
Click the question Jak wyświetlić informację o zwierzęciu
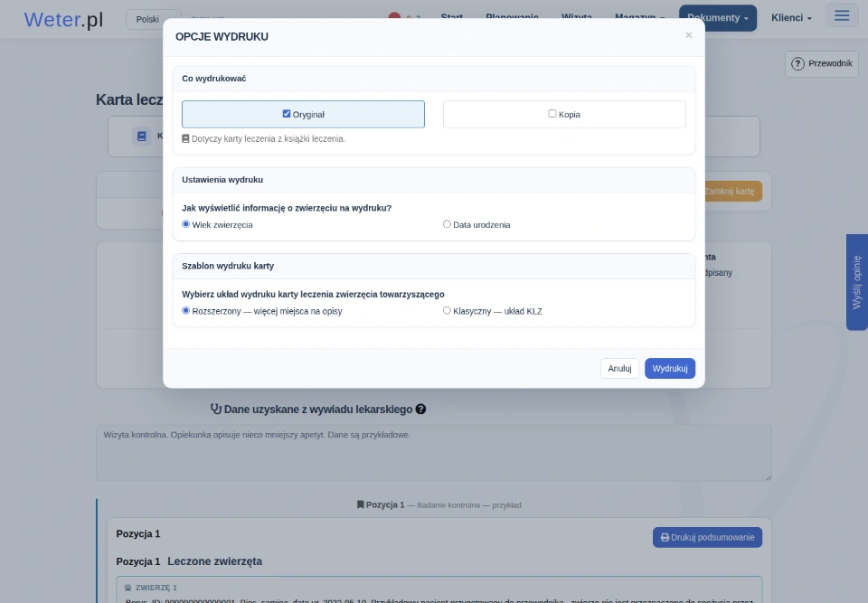click(287, 208)
